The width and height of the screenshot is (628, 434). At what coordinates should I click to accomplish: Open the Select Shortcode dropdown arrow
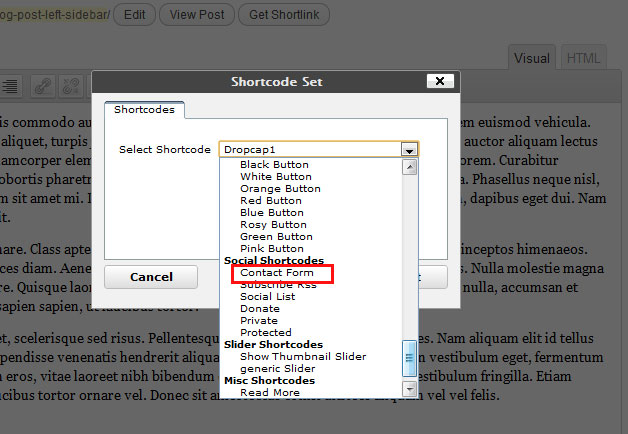(x=409, y=150)
